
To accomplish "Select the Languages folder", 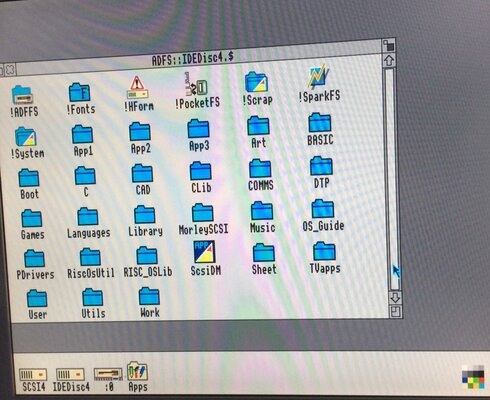I will [x=88, y=216].
